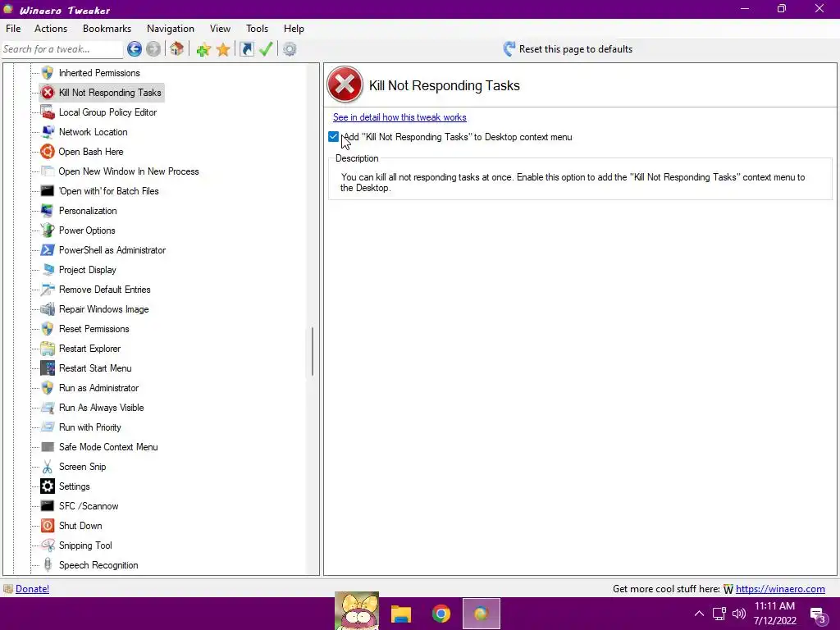840x630 pixels.
Task: Open Google Chrome from the taskbar
Action: (441, 614)
